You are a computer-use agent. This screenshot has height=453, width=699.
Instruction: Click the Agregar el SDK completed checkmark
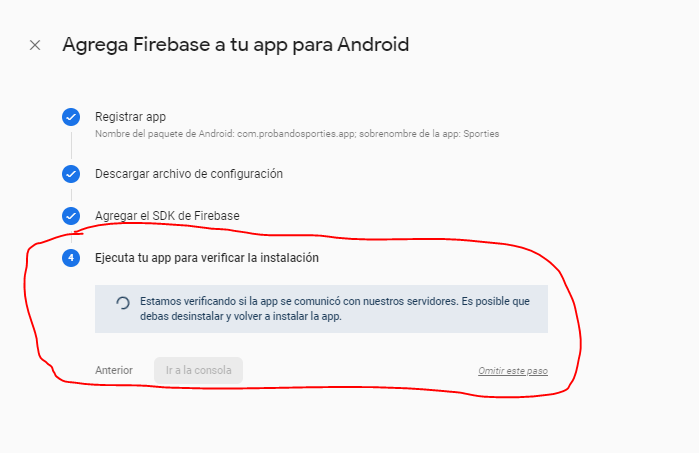pyautogui.click(x=71, y=216)
